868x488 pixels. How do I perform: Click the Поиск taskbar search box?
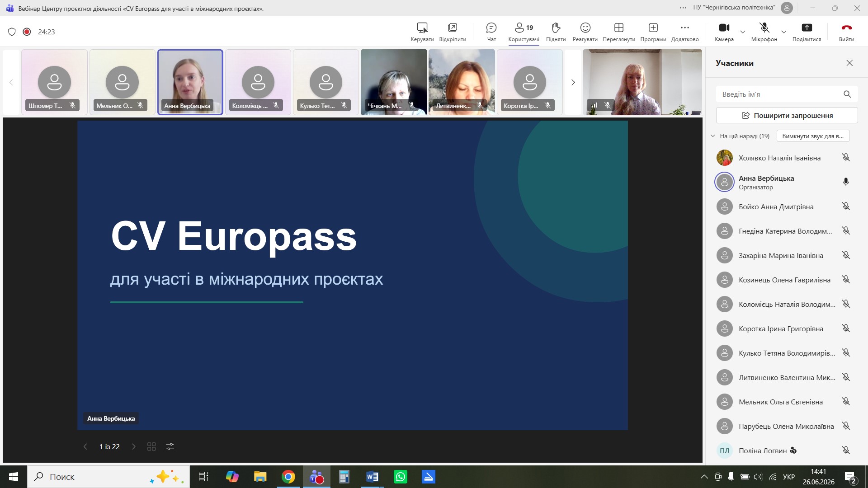pos(108,477)
